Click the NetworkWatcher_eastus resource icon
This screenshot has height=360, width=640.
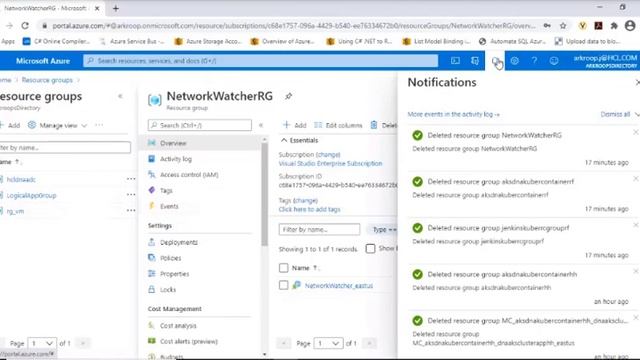pos(296,285)
